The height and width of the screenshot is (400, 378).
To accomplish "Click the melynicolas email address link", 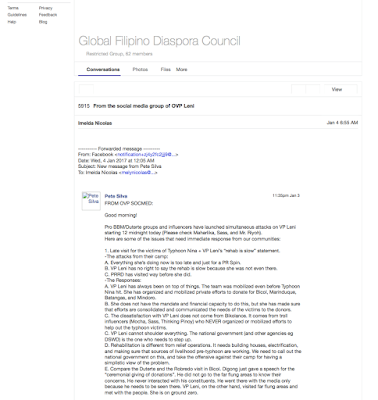I will [x=138, y=172].
